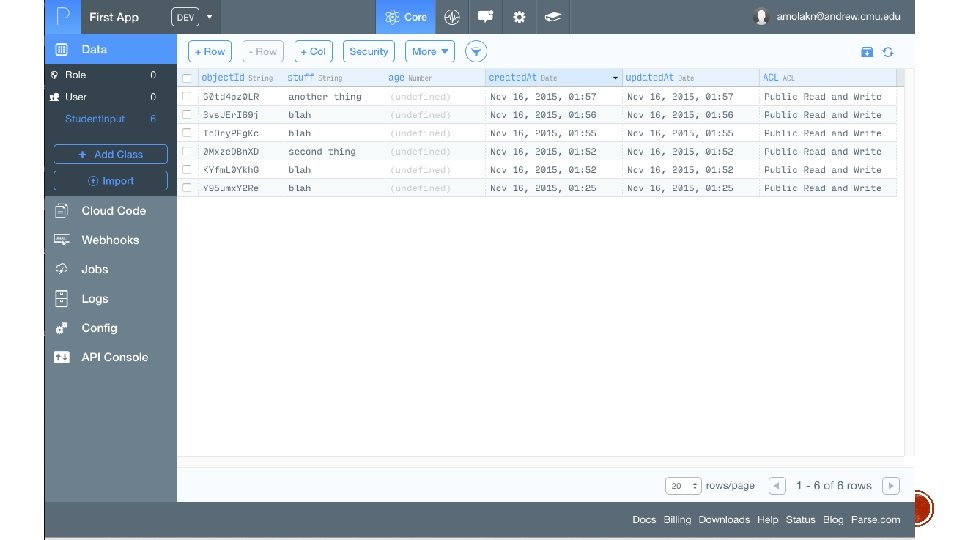960x540 pixels.
Task: Click the Add Class button
Action: pyautogui.click(x=110, y=154)
